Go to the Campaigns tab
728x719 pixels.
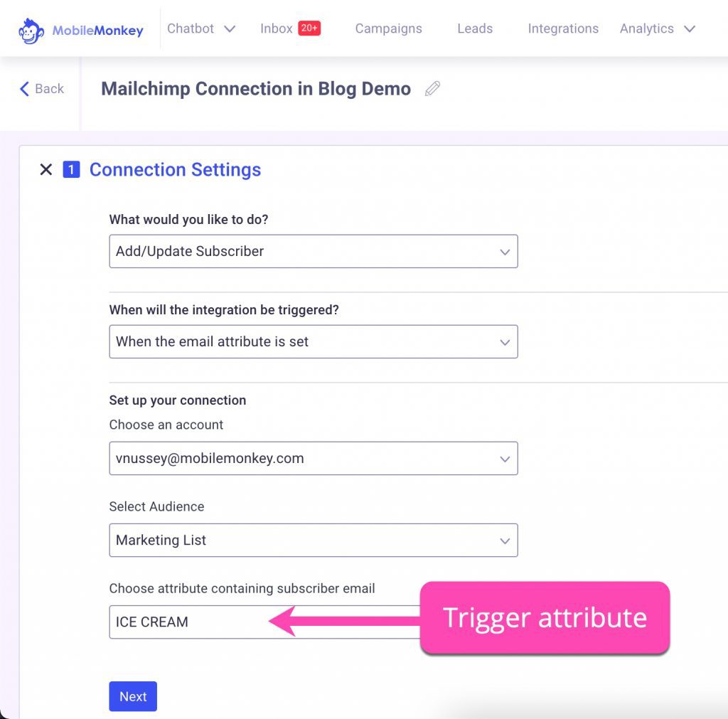388,29
